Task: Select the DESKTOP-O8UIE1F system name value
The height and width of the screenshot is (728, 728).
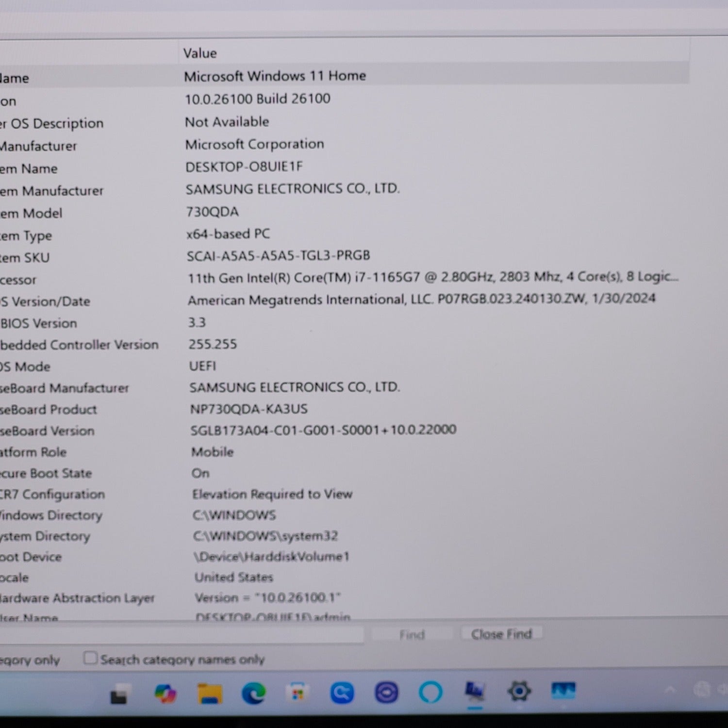Action: 244,167
